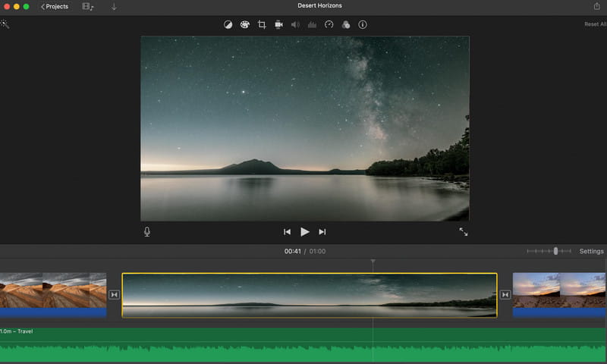Open the volume adjustment tool
Screen dimensions: 607x364
(295, 25)
